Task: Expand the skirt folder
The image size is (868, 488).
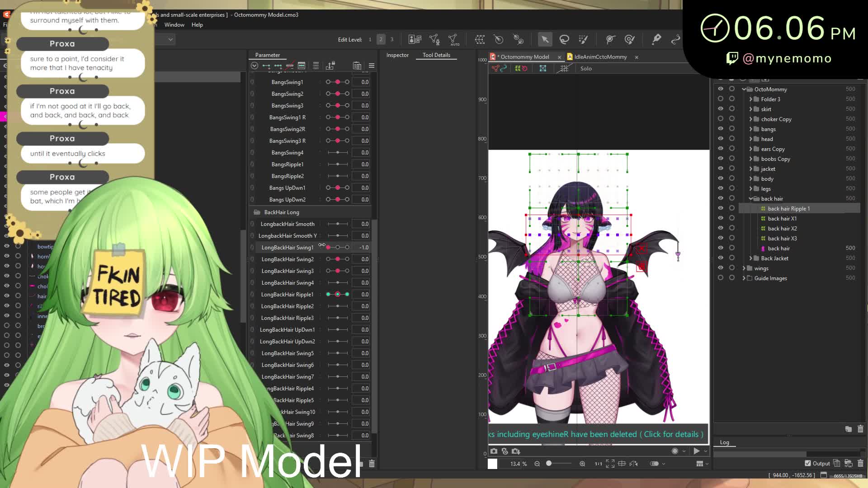Action: coord(751,109)
